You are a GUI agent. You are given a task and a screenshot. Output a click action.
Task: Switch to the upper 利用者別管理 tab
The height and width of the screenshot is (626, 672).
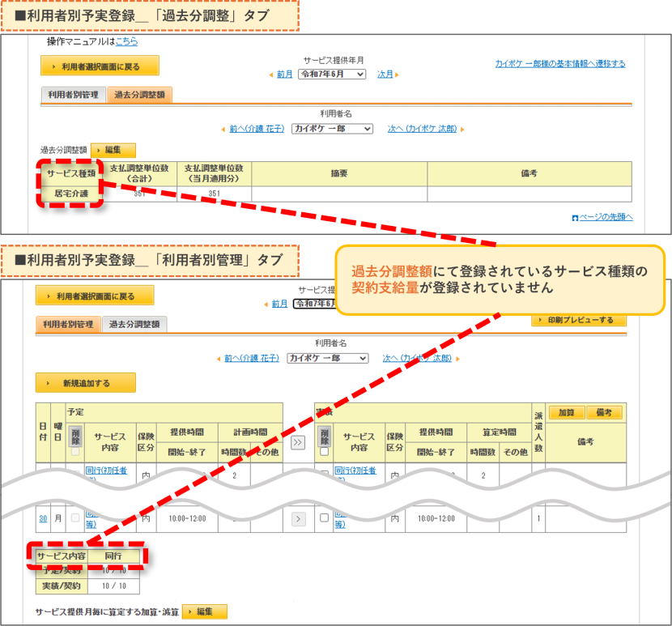pyautogui.click(x=74, y=95)
